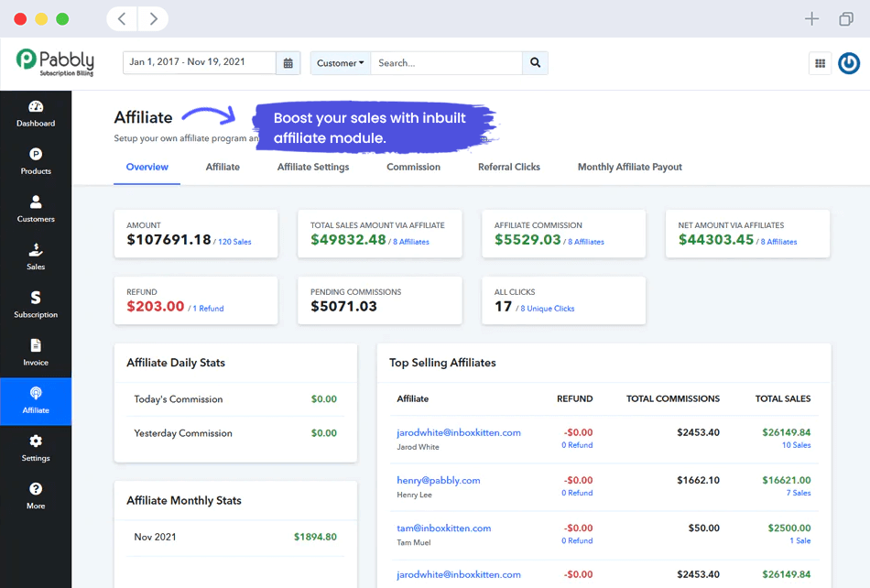Open the apps grid icon at top right
The height and width of the screenshot is (588, 870).
820,62
